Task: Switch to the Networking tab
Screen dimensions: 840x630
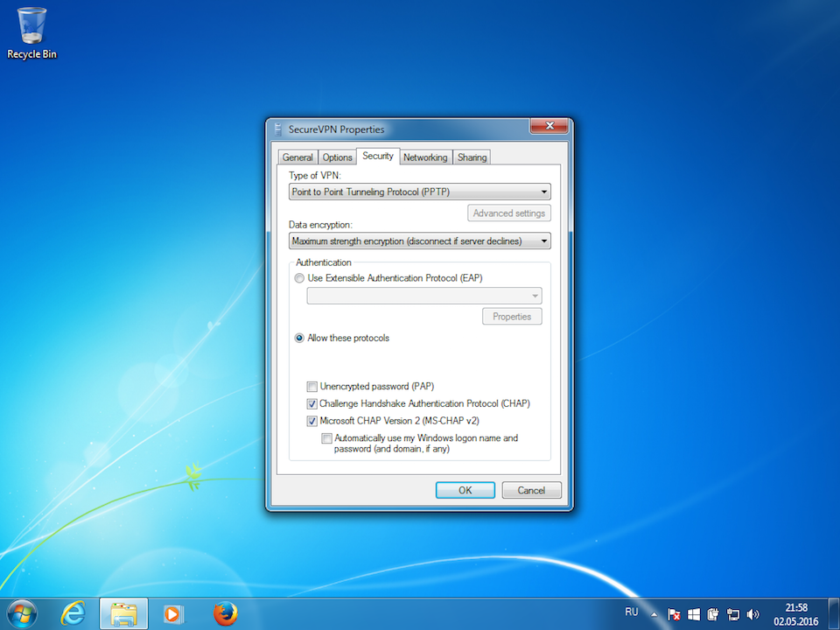Action: point(425,157)
